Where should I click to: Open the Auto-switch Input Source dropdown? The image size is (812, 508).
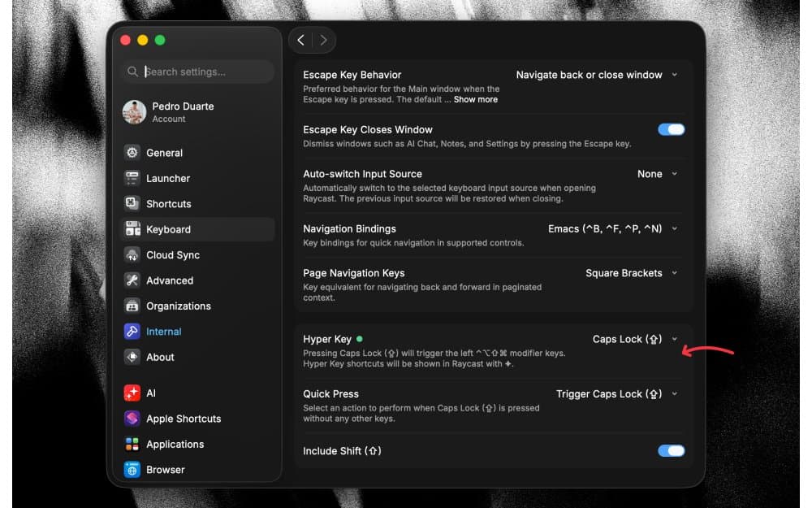(x=657, y=174)
